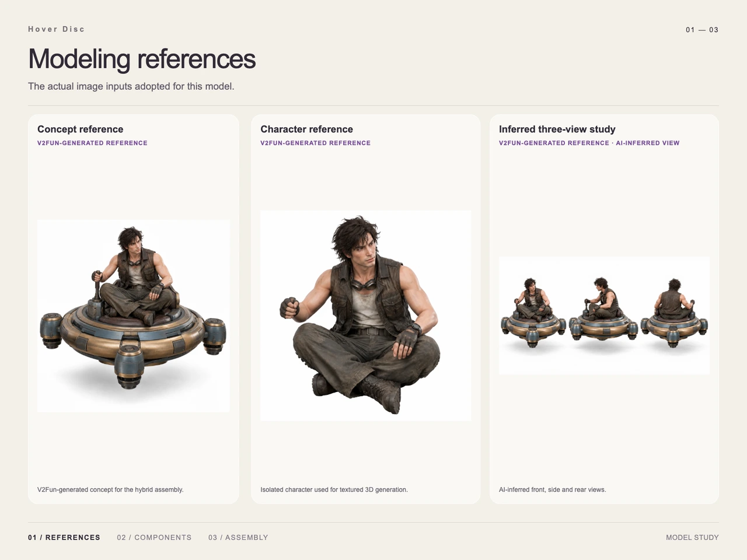Click the caption 'V2Fun-generated concept for the hybrid assembly.'

pos(110,490)
